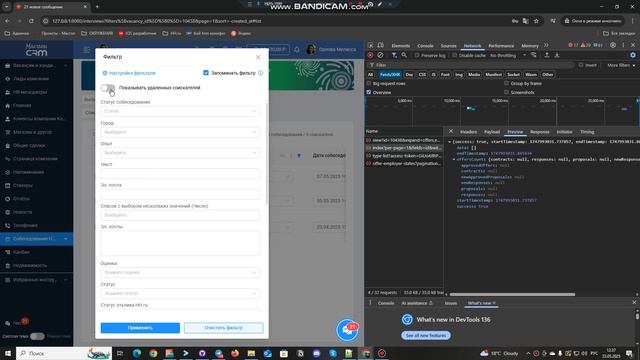Click the Фильтр dialog vertical scrollbar
This screenshot has width=640, height=360.
(x=267, y=153)
